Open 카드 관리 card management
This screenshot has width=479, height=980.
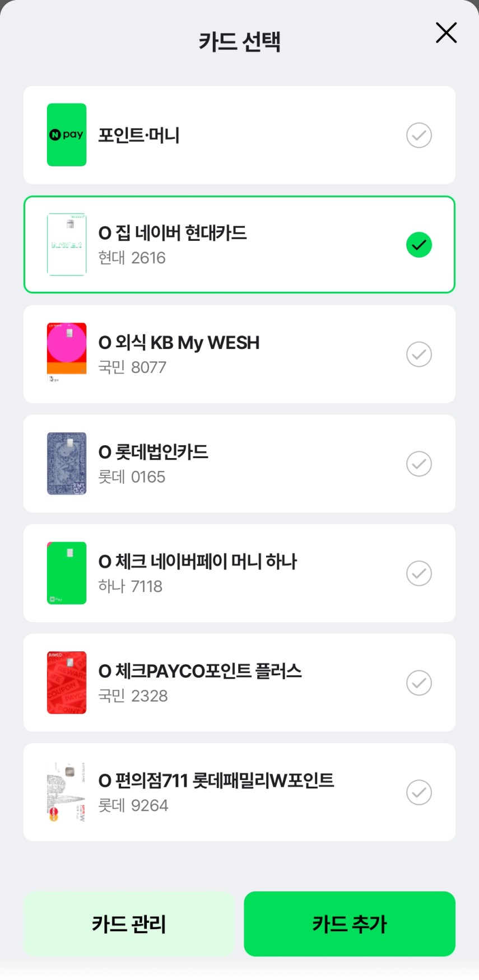[129, 923]
